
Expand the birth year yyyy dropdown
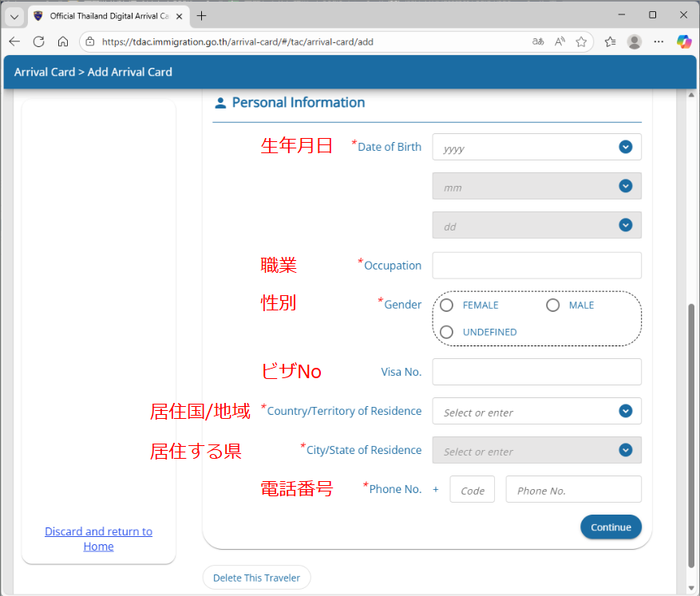(x=626, y=147)
